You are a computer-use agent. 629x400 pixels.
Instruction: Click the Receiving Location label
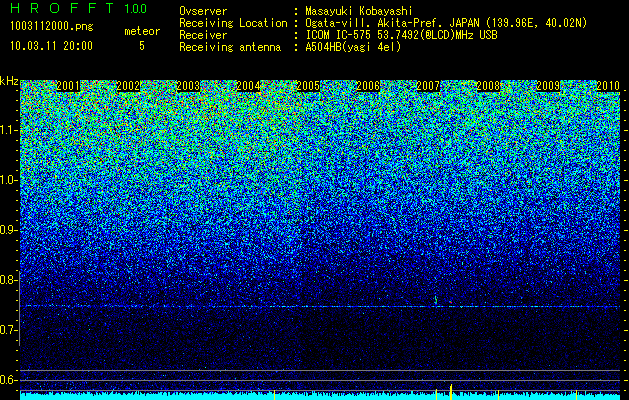pyautogui.click(x=233, y=23)
